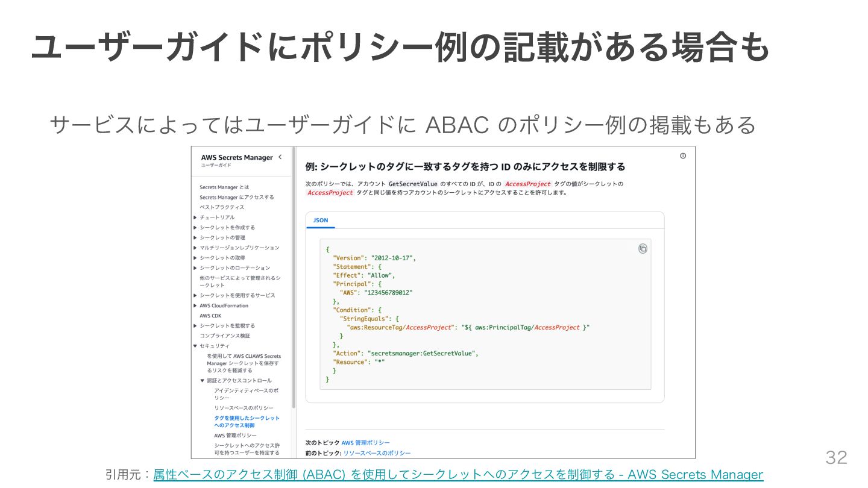The width and height of the screenshot is (868, 488).
Task: Expand シークレットの取得 section
Action: [x=195, y=258]
